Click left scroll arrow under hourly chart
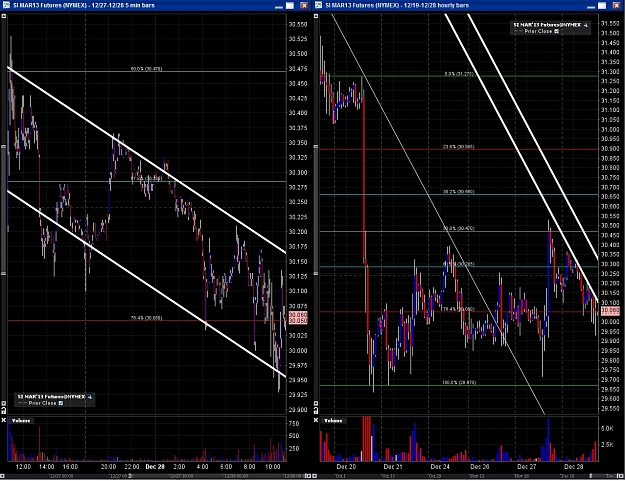This screenshot has height=481, width=625. click(x=316, y=476)
